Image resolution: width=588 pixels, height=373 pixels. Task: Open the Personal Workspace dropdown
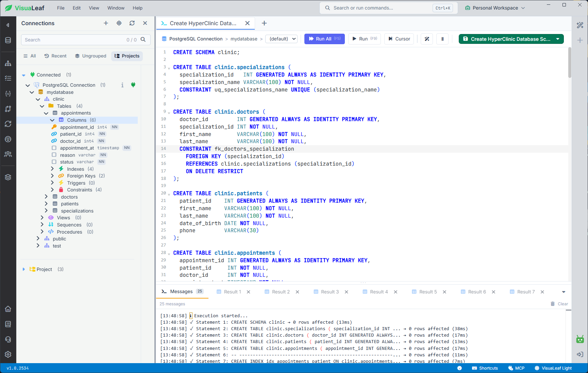(495, 8)
